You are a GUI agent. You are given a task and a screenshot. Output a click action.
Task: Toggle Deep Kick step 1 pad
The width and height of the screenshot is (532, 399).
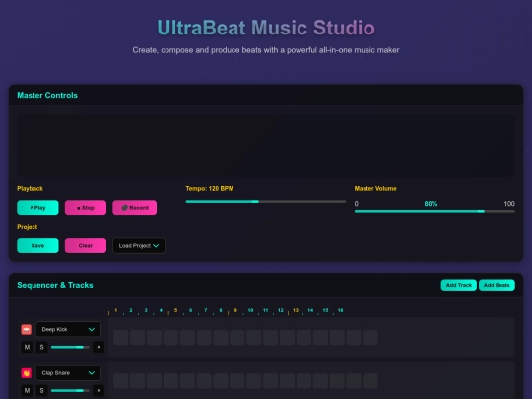121,338
